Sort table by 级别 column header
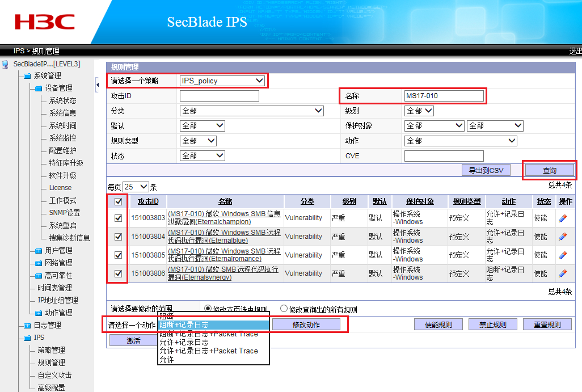582x392 pixels. coord(349,201)
